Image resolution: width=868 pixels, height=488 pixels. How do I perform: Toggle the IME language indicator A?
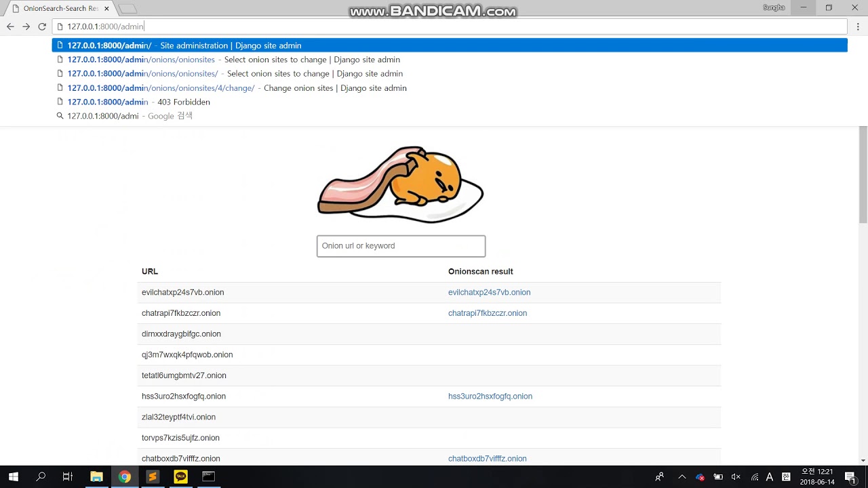770,476
